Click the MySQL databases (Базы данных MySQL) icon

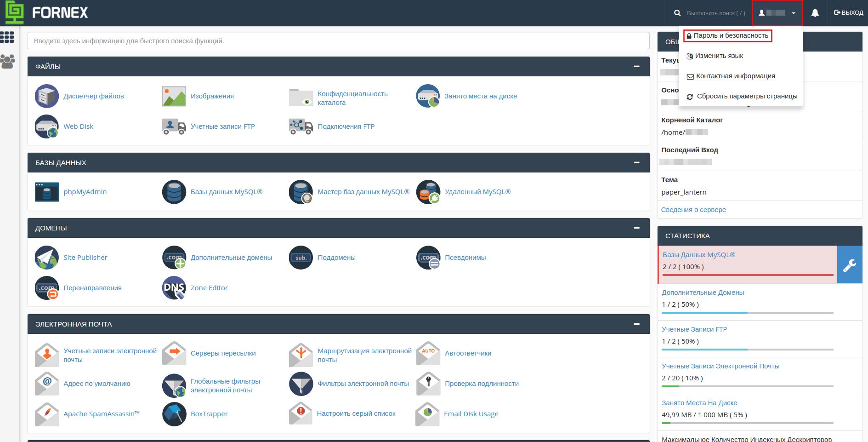coord(174,192)
